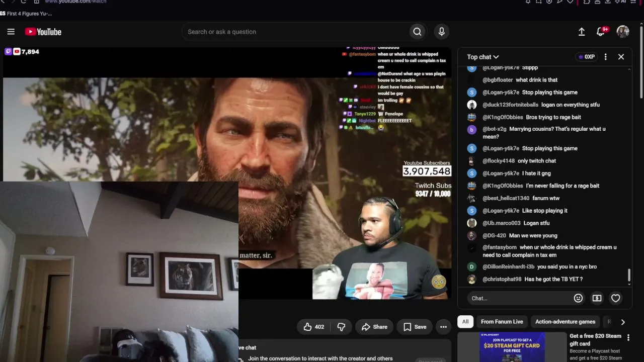
Task: Click the avatar beside @christophat98
Action: pos(471,279)
